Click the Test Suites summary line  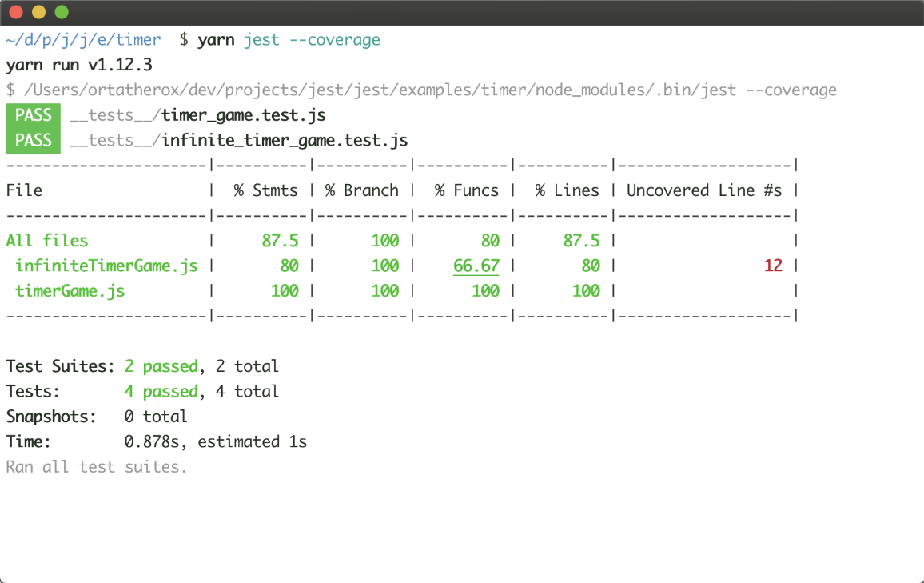click(142, 366)
